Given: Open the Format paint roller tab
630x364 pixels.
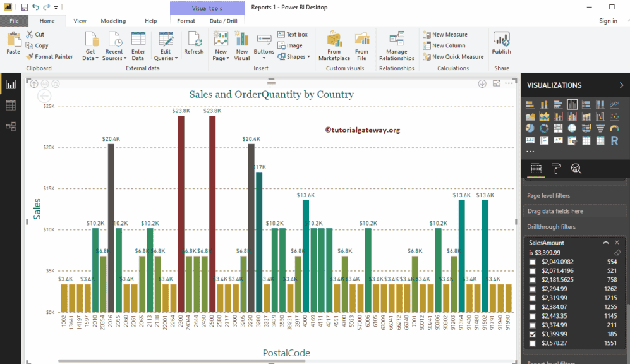Looking at the screenshot, I should click(x=556, y=168).
